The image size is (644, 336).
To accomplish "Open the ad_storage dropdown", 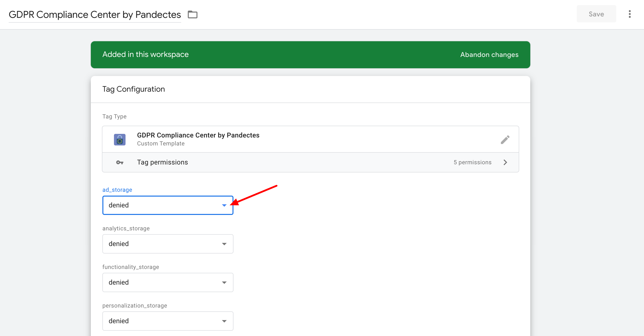I will tap(168, 205).
